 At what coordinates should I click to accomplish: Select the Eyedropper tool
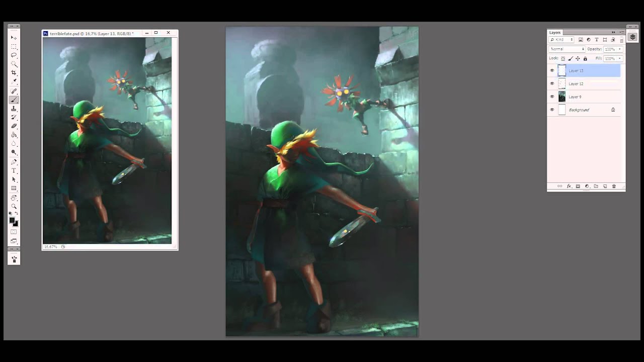click(14, 81)
